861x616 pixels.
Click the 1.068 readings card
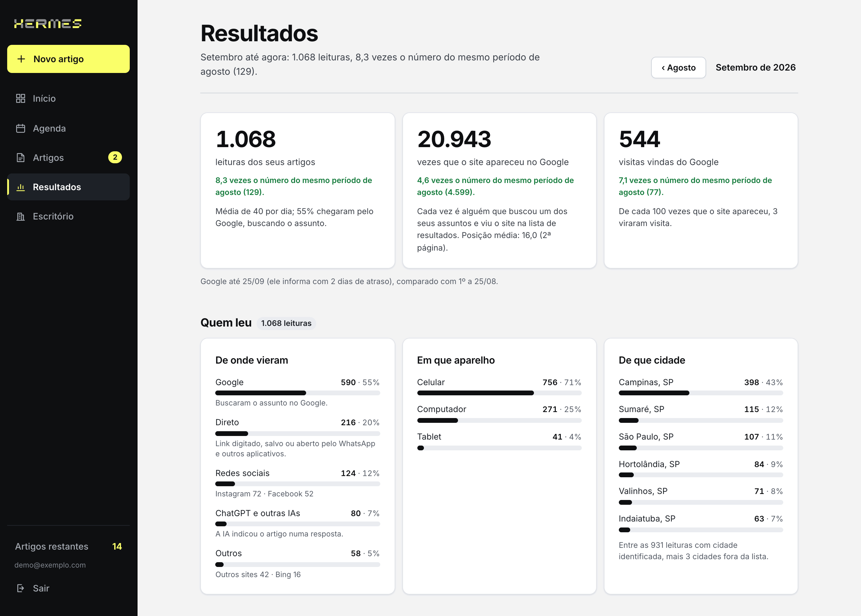(x=298, y=190)
